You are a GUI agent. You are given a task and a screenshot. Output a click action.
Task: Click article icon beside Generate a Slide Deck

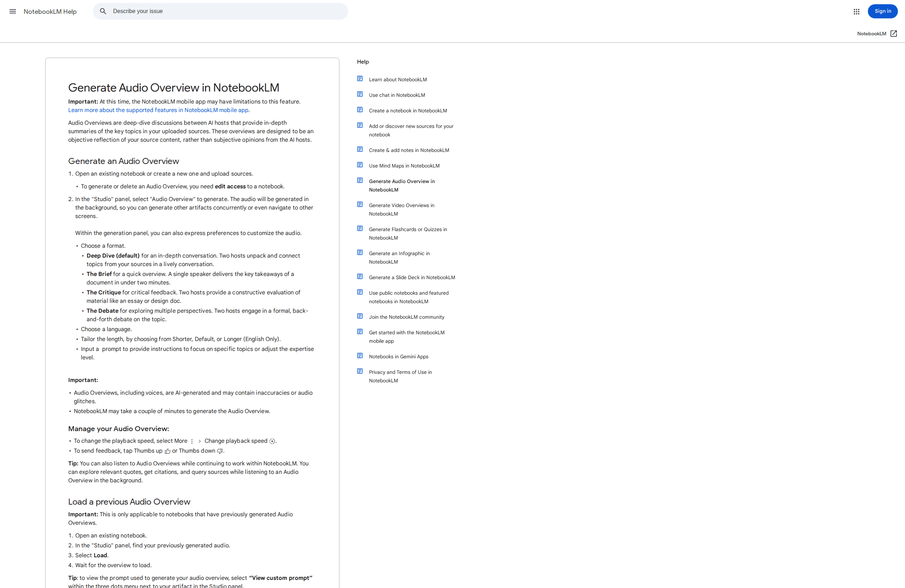point(360,277)
